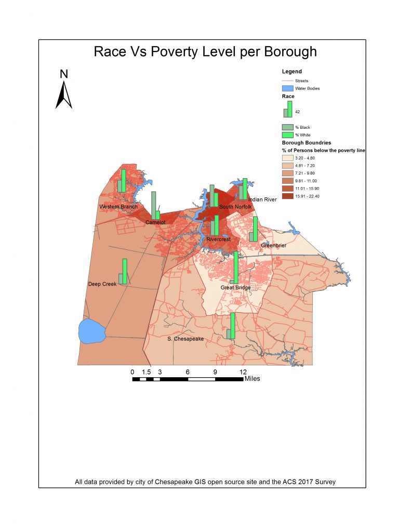Click the 'Legend' heading

point(292,71)
